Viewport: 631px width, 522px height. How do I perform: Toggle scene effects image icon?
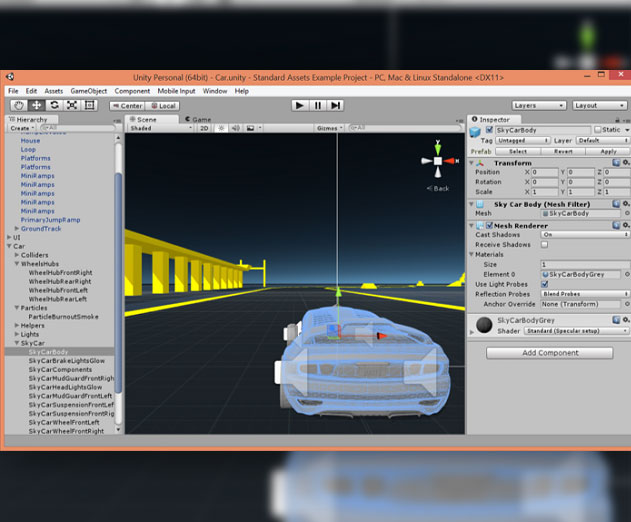pyautogui.click(x=250, y=128)
